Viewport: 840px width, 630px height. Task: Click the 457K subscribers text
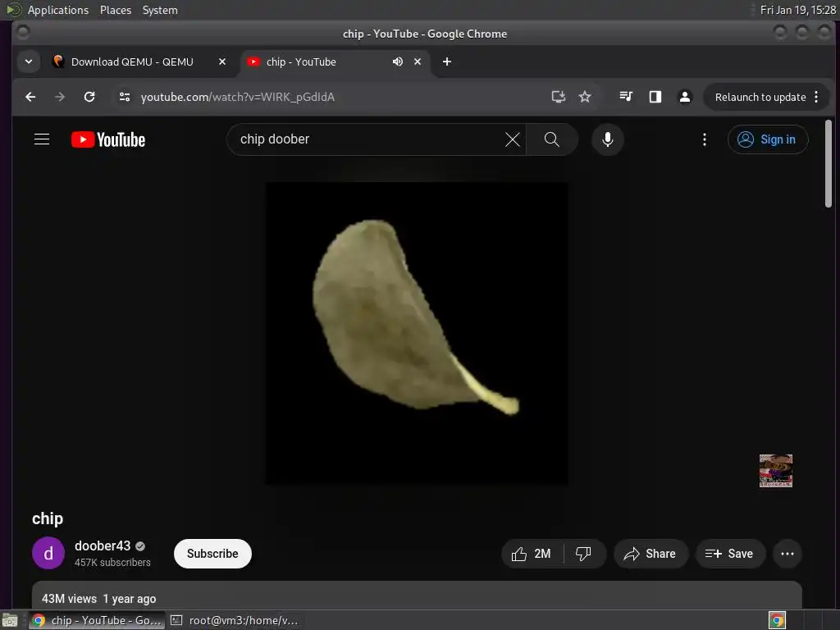(112, 563)
